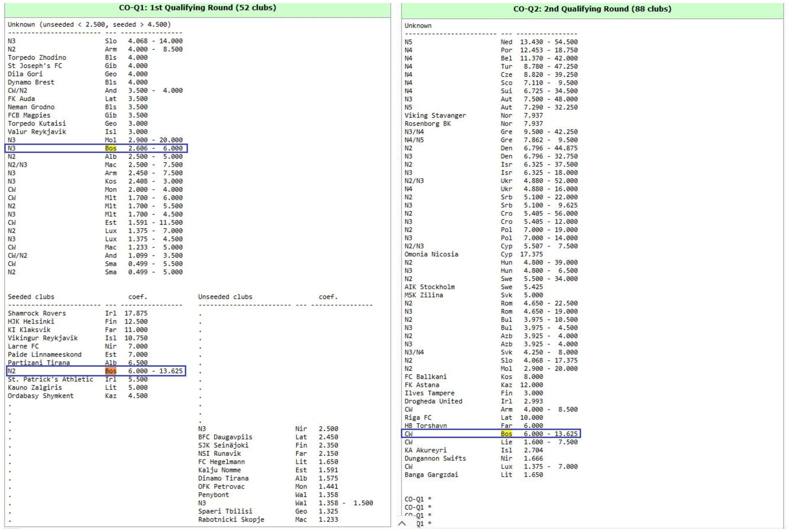The image size is (790, 532).
Task: Select the CO-Q1 1st Qualifying Round header
Action: [x=197, y=8]
